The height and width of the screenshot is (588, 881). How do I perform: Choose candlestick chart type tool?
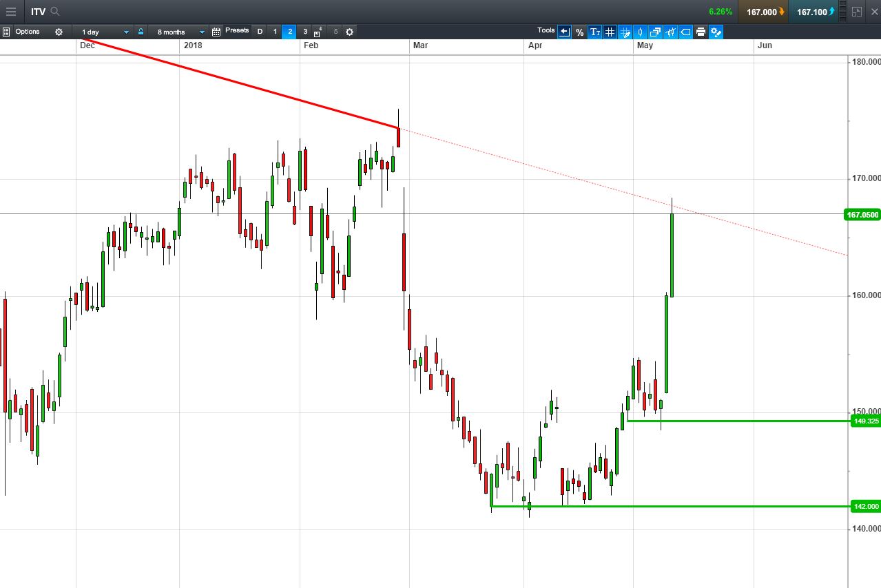[640, 32]
